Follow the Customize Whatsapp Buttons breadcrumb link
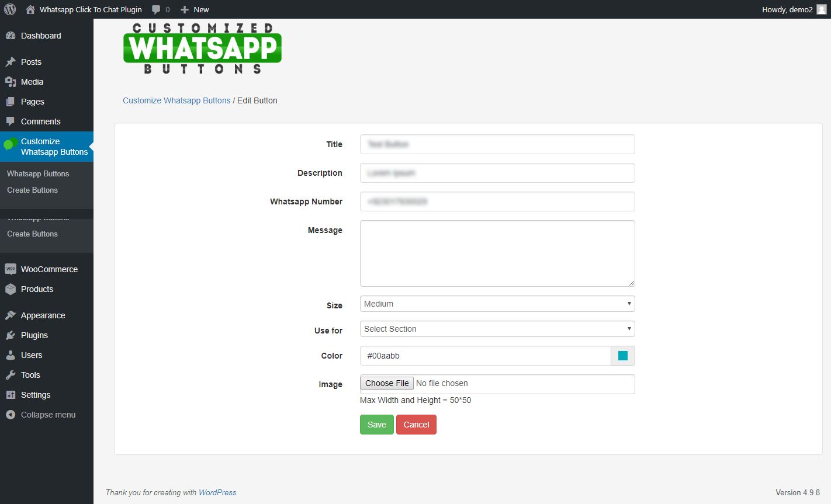The image size is (831, 504). 176,100
